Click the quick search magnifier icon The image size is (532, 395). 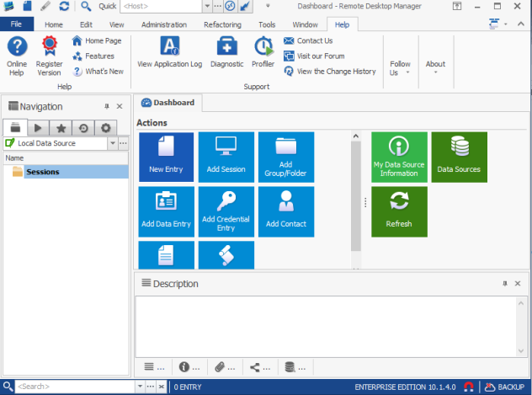[x=86, y=6]
